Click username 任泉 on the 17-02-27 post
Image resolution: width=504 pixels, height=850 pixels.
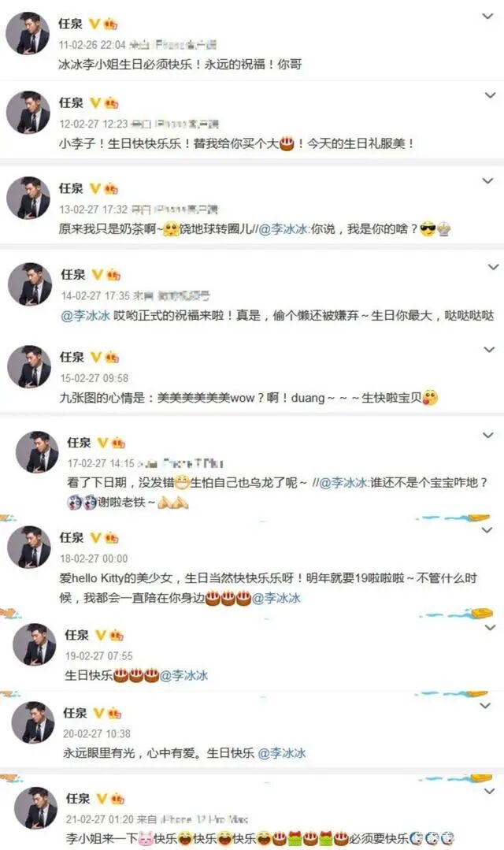pyautogui.click(x=79, y=443)
